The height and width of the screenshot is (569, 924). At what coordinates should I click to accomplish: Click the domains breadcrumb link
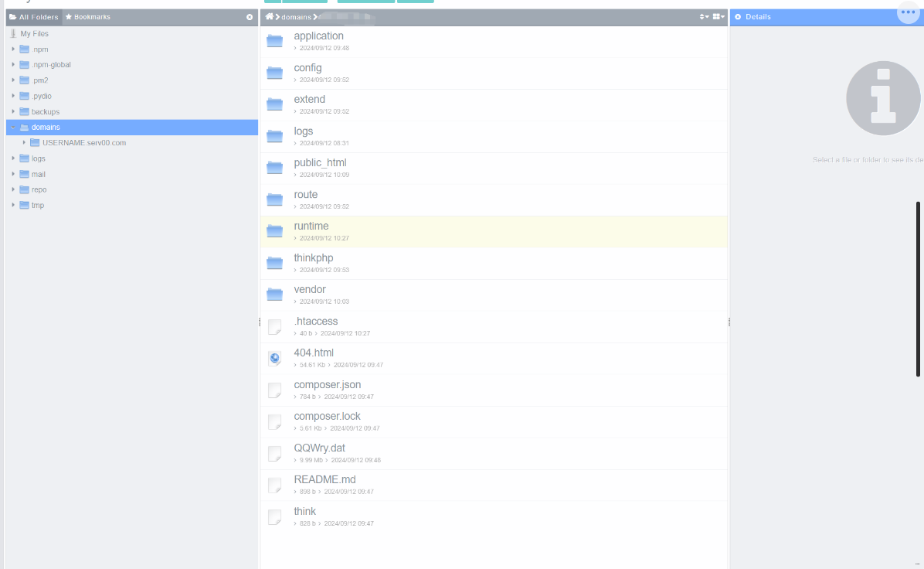coord(296,17)
